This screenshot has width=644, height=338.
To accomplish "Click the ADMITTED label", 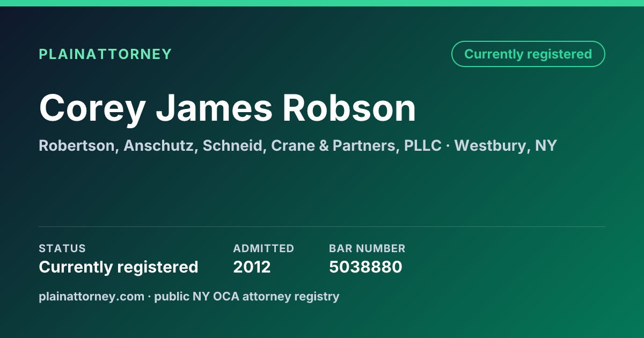I will 264,248.
